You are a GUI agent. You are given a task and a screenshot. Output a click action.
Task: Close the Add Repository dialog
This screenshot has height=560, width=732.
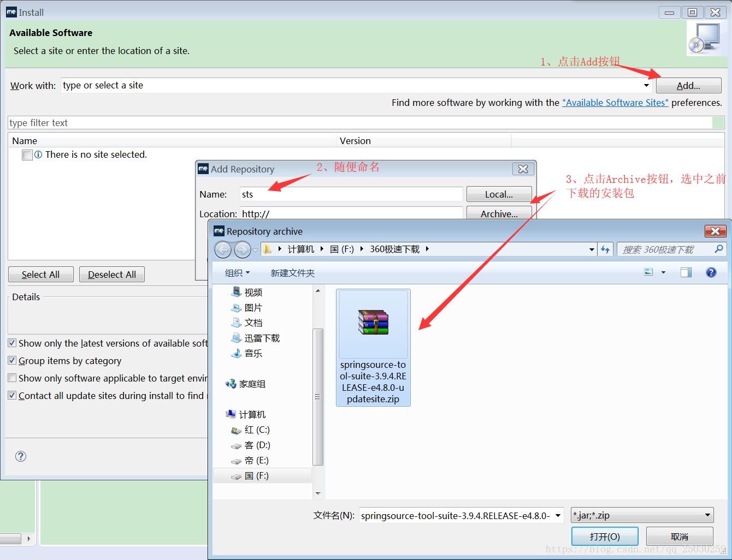[523, 169]
